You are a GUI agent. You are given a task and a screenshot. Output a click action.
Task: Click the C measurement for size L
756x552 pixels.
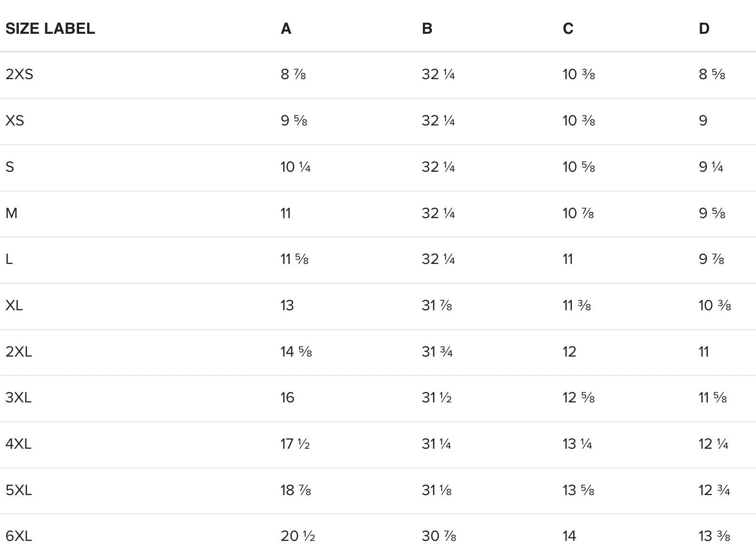point(568,259)
